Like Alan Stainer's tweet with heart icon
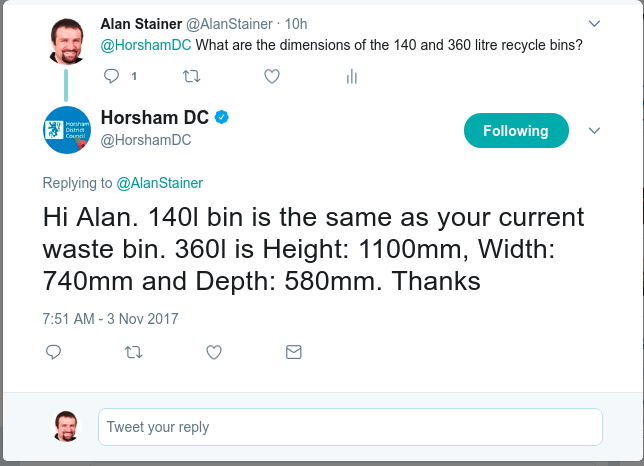 point(272,76)
